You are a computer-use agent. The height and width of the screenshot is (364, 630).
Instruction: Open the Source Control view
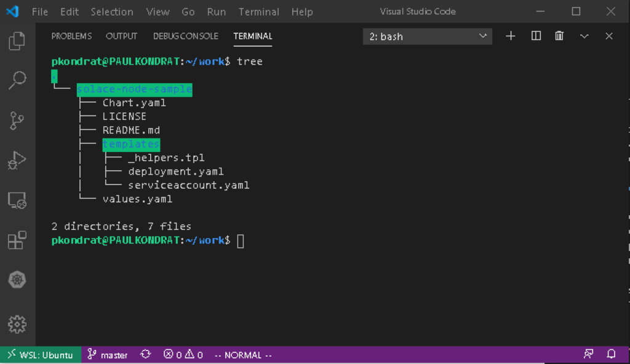pos(17,121)
